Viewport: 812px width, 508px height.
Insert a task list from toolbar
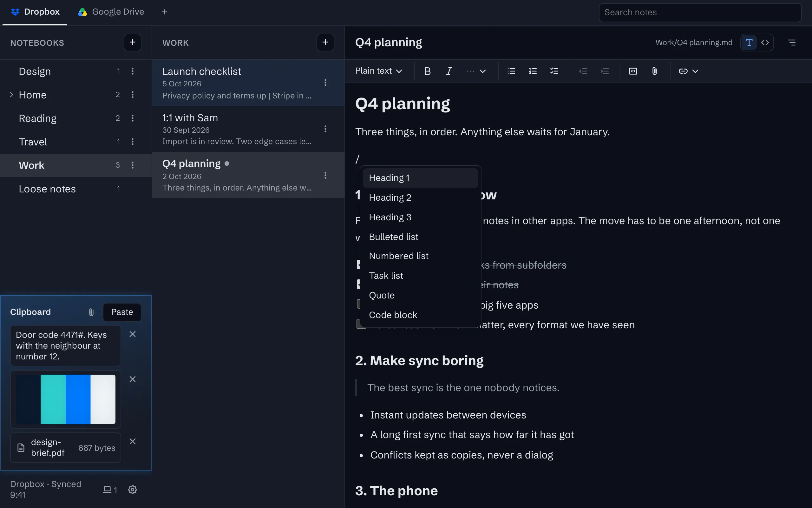(x=554, y=71)
